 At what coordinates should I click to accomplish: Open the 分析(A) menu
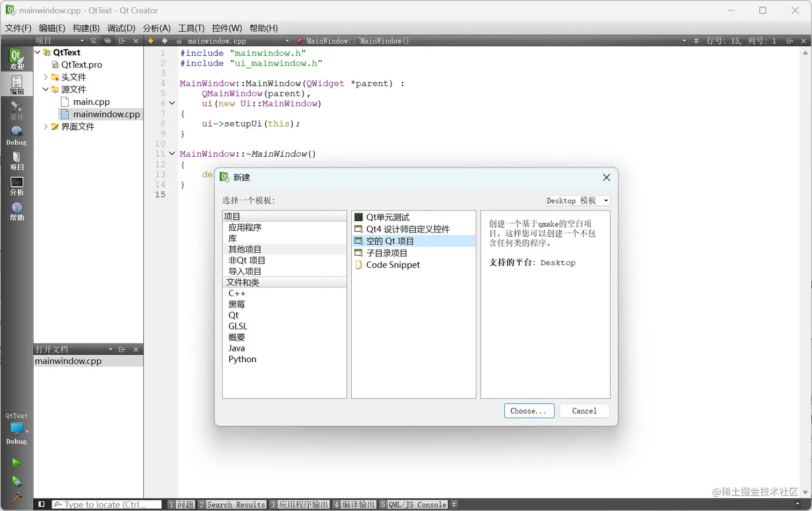[x=157, y=28]
